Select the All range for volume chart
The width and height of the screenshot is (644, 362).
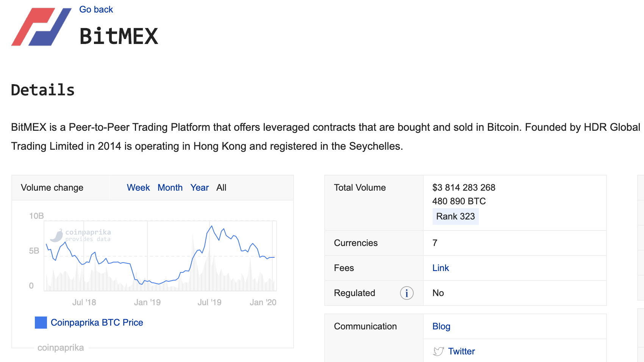click(221, 188)
